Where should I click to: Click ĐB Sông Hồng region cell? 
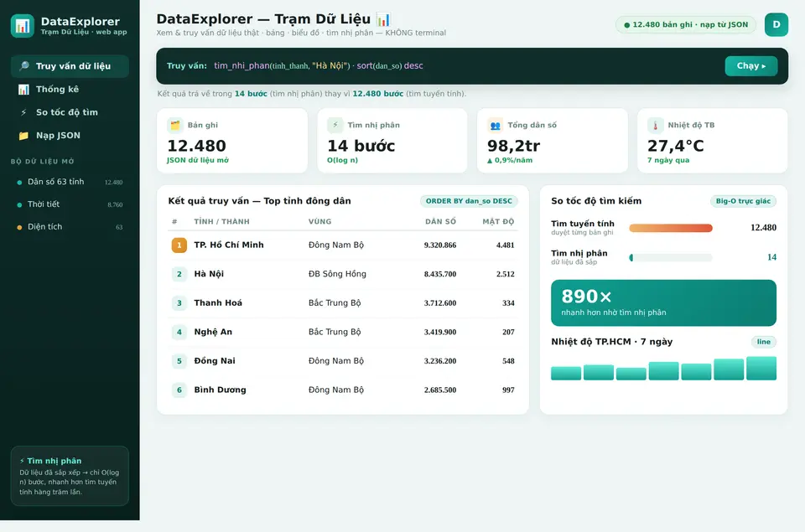coord(337,274)
